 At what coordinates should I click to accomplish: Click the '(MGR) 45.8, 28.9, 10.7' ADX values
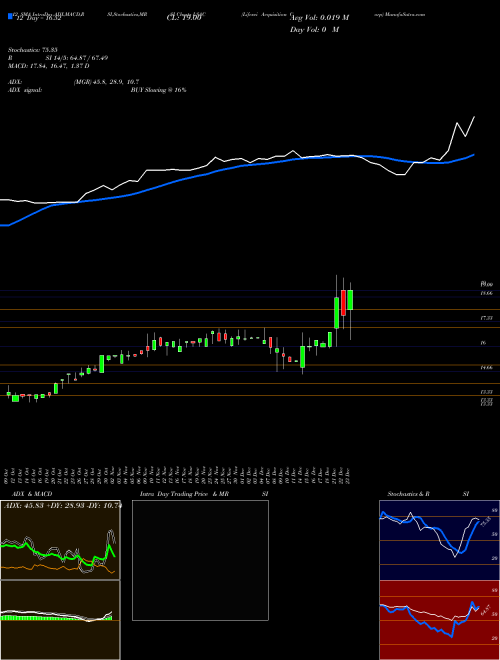pos(106,82)
